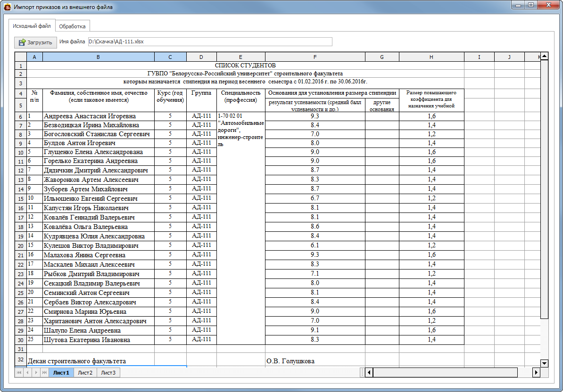Click cell 'Кудрявцева Юлия Александровна'
The width and height of the screenshot is (563, 392).
click(99, 236)
